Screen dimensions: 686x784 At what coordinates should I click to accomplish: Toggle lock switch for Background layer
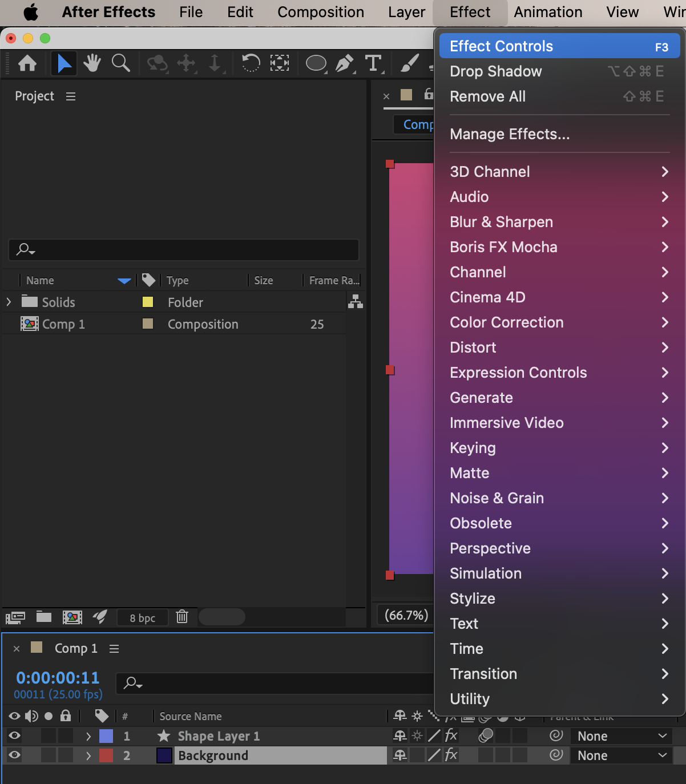click(x=66, y=755)
